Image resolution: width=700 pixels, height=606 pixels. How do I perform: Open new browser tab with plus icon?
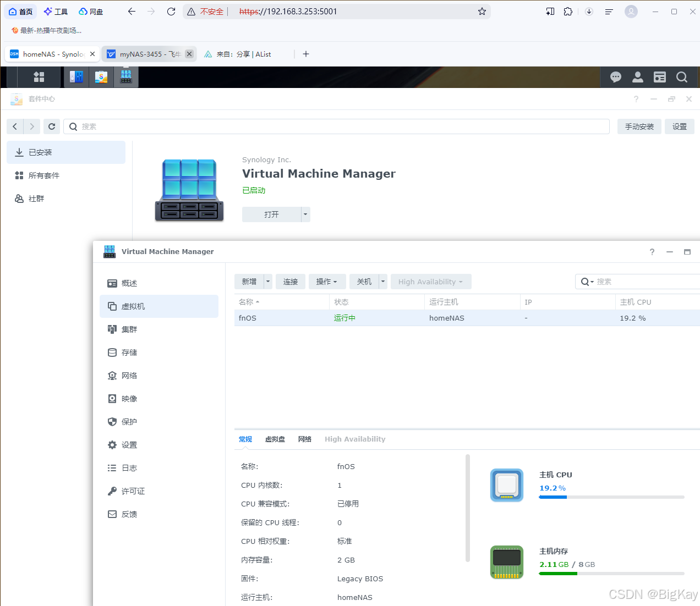click(306, 54)
